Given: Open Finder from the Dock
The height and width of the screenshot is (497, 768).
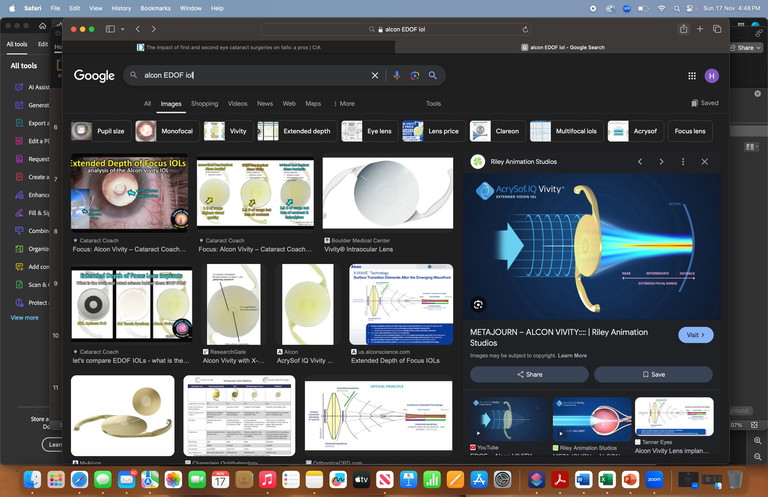Looking at the screenshot, I should pos(32,479).
